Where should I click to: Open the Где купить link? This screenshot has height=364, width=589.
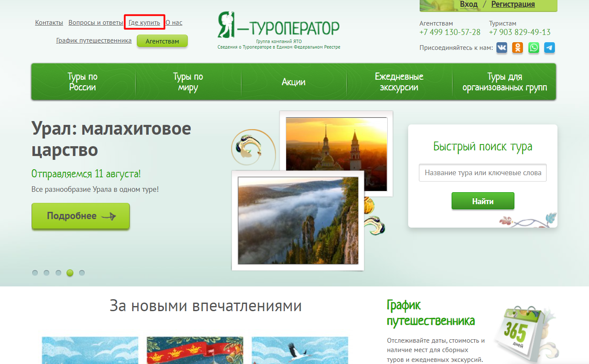pyautogui.click(x=145, y=23)
